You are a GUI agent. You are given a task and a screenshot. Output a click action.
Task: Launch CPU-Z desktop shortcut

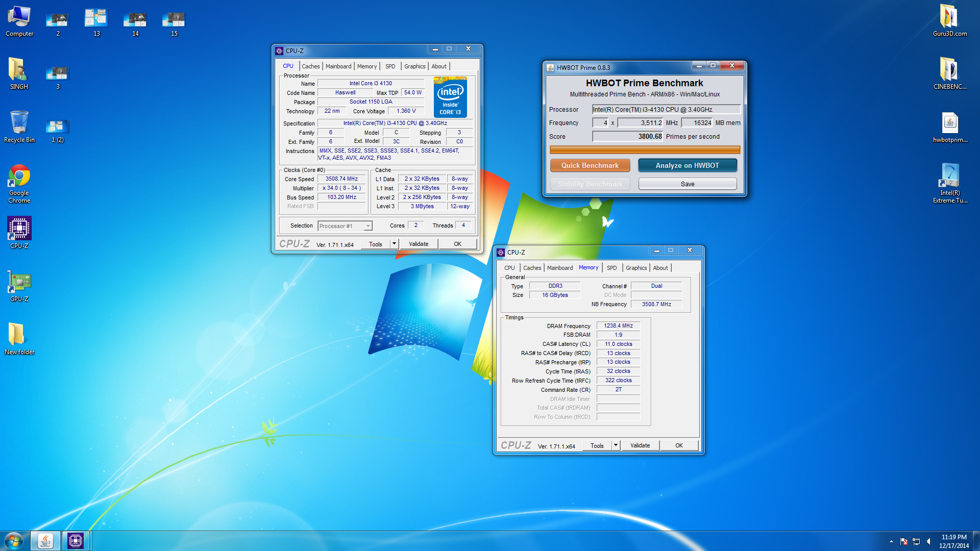pos(19,233)
